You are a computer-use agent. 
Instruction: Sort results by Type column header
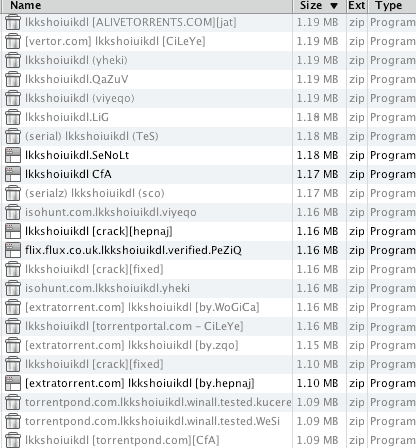click(x=392, y=6)
